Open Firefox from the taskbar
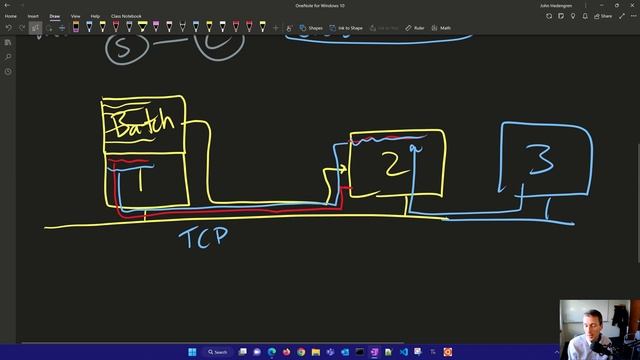 click(287, 352)
